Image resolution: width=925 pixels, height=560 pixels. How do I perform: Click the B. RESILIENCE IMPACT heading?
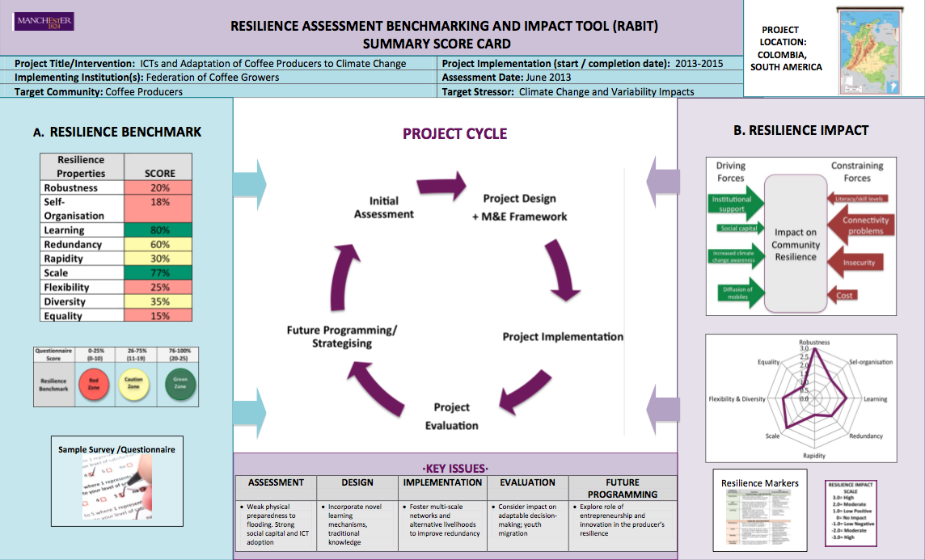click(801, 130)
